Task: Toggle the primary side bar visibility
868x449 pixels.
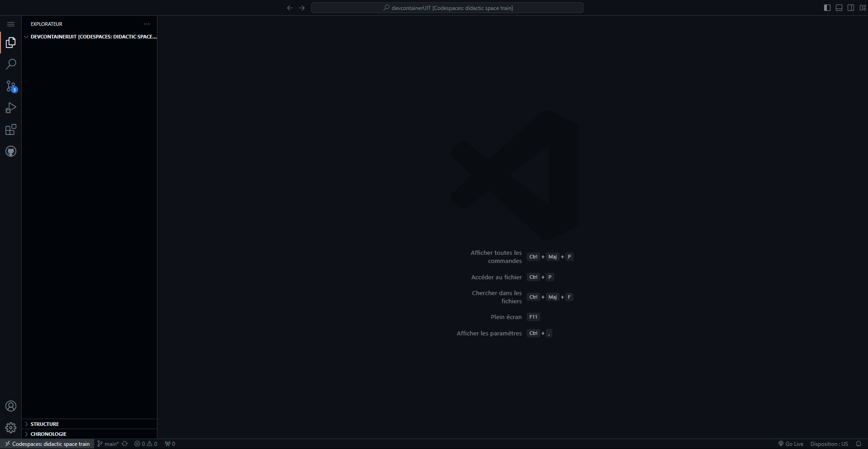Action: tap(827, 8)
